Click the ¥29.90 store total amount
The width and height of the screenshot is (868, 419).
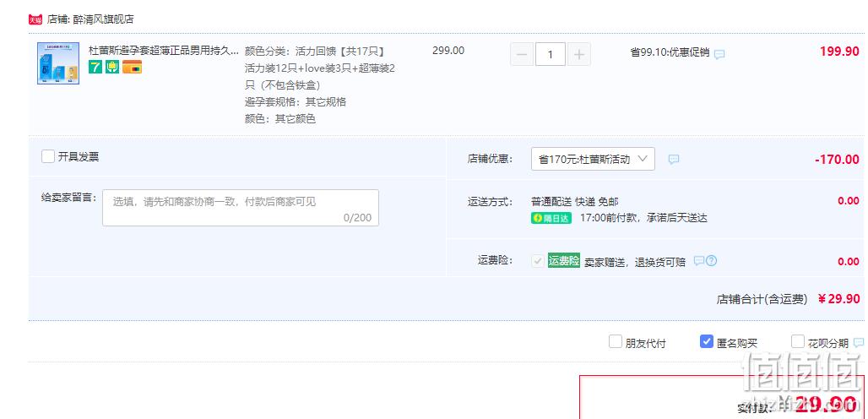pyautogui.click(x=838, y=299)
